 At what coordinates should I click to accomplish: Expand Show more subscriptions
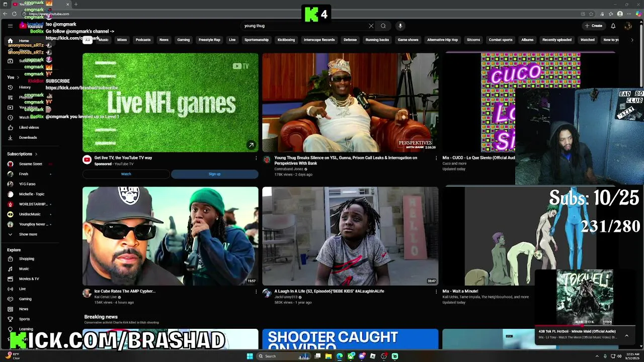click(28, 234)
